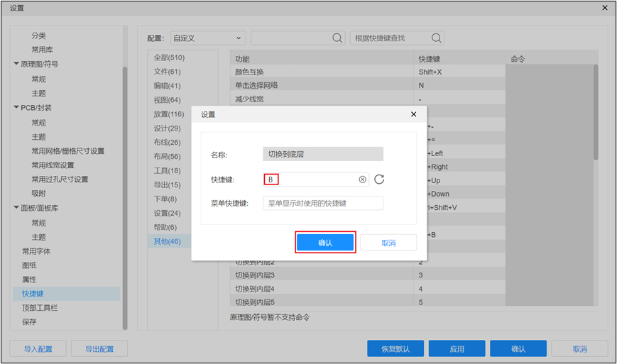Select the 全部(510) category
This screenshot has width=617, height=364.
pos(169,57)
